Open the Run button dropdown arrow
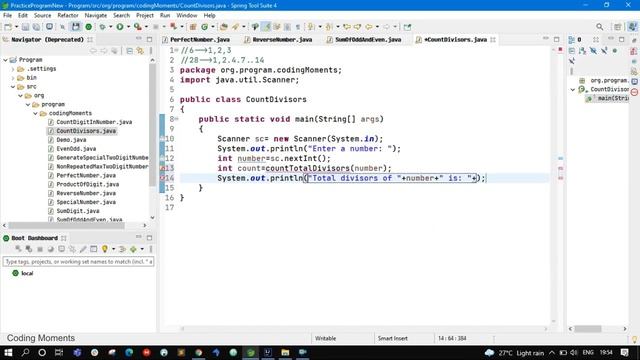The width and height of the screenshot is (640, 360). pyautogui.click(x=128, y=27)
